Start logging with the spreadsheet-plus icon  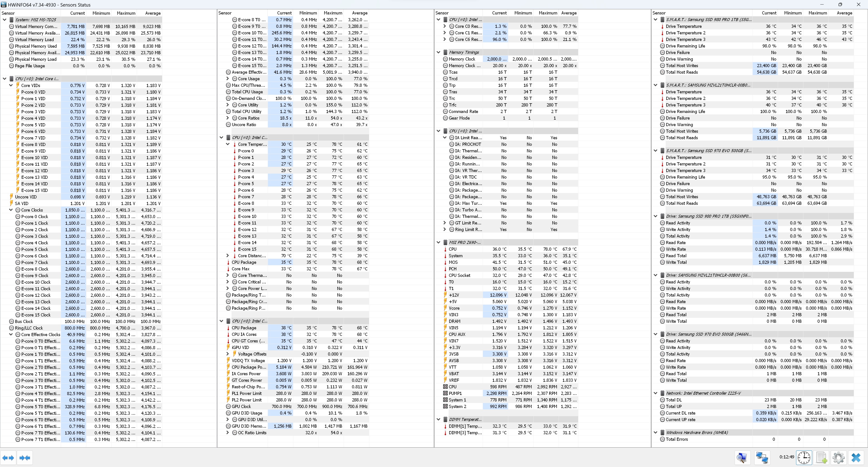click(821, 458)
